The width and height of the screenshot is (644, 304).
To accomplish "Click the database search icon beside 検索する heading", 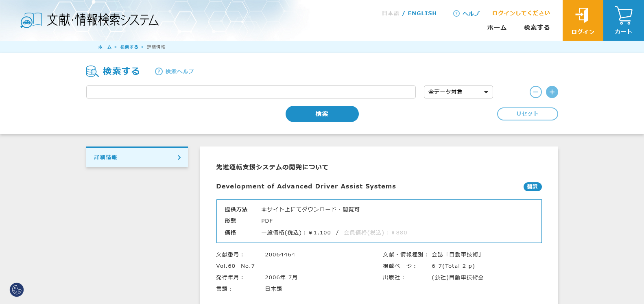I will [92, 72].
